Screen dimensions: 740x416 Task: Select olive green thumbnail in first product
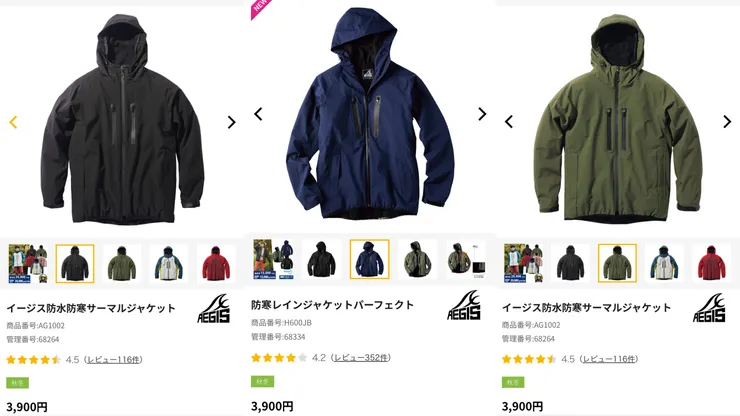point(122,263)
